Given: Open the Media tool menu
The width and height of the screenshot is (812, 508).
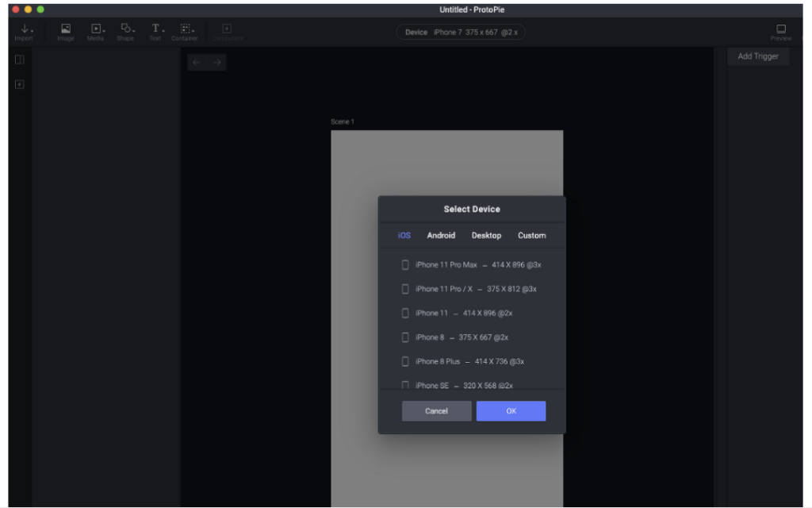Looking at the screenshot, I should [96, 32].
